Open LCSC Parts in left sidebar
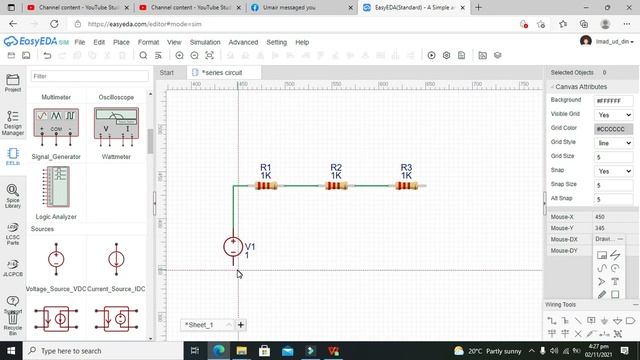 (13, 234)
